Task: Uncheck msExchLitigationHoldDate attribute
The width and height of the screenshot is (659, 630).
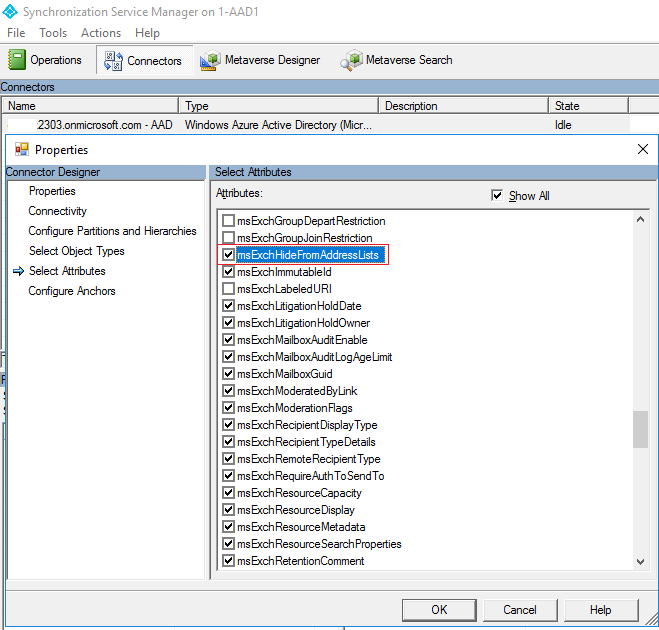Action: [228, 306]
